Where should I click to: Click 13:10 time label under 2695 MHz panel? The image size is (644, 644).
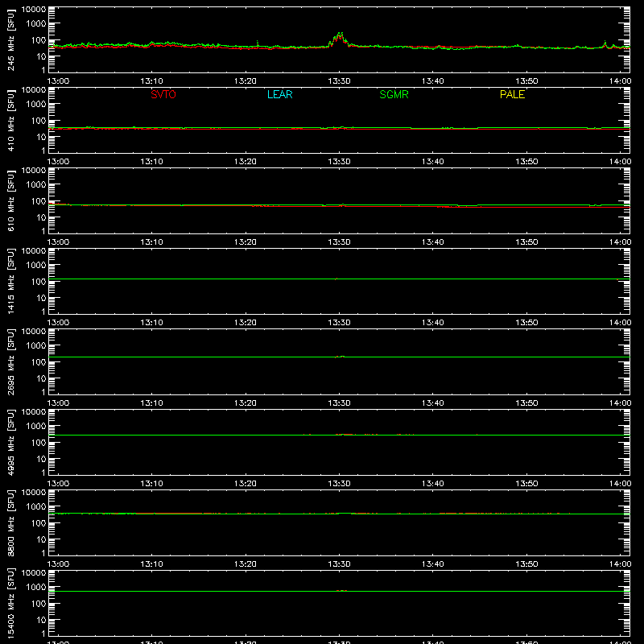(x=151, y=403)
